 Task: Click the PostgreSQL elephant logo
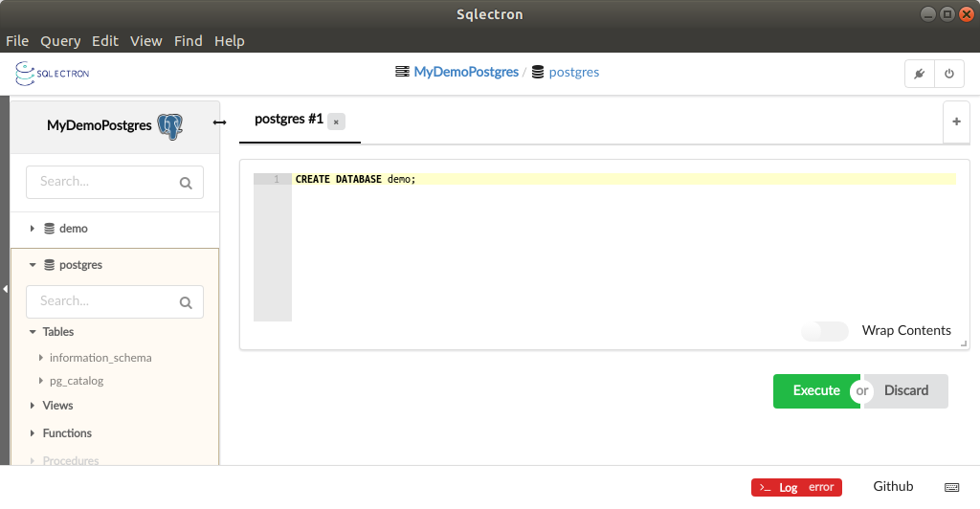click(170, 125)
